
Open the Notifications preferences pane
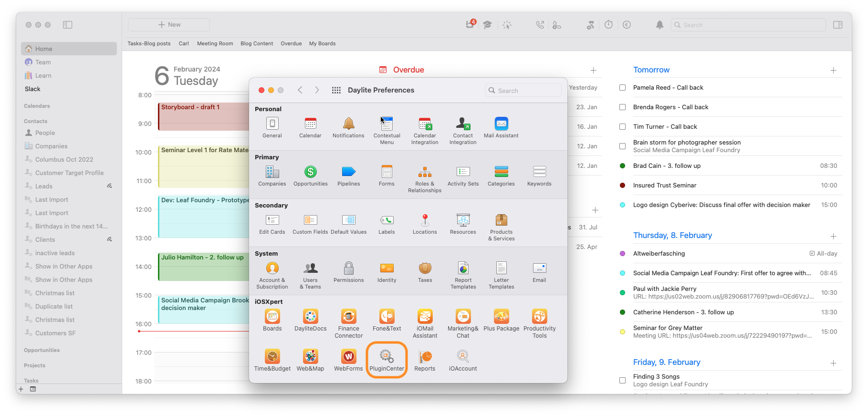tap(348, 127)
